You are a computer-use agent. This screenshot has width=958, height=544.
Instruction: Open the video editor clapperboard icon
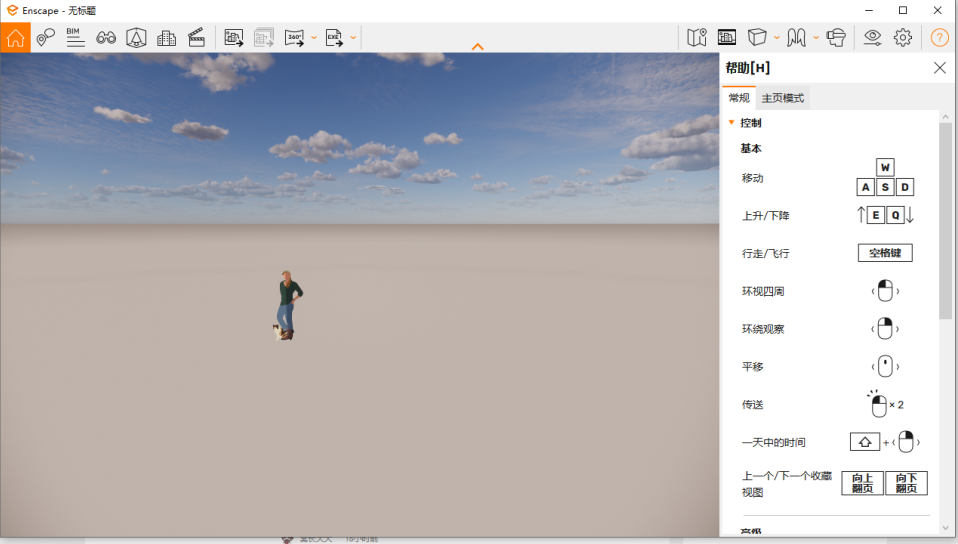click(x=196, y=38)
